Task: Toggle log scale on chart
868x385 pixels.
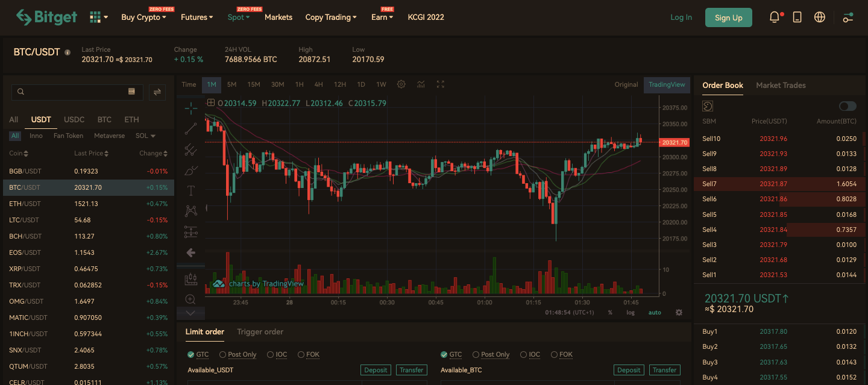Action: (631, 313)
